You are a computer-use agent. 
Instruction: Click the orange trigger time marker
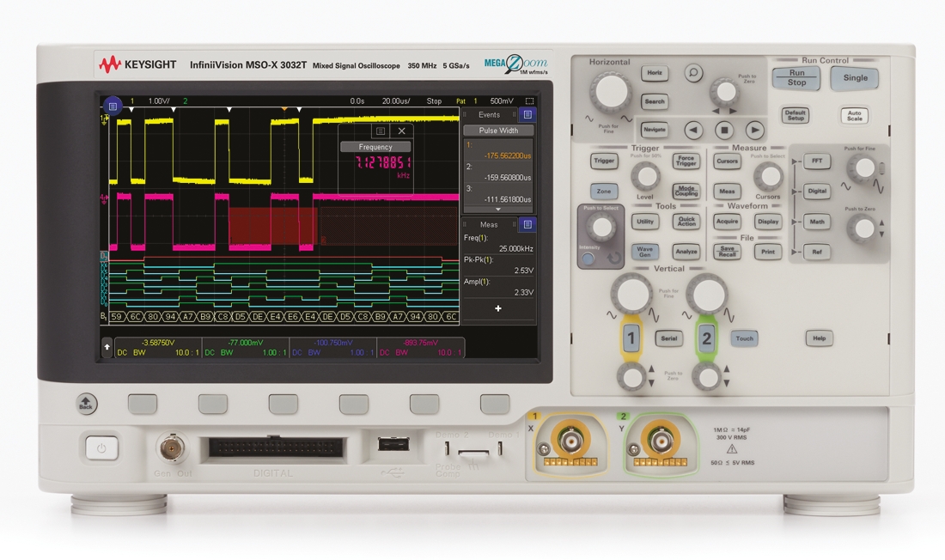click(x=283, y=108)
